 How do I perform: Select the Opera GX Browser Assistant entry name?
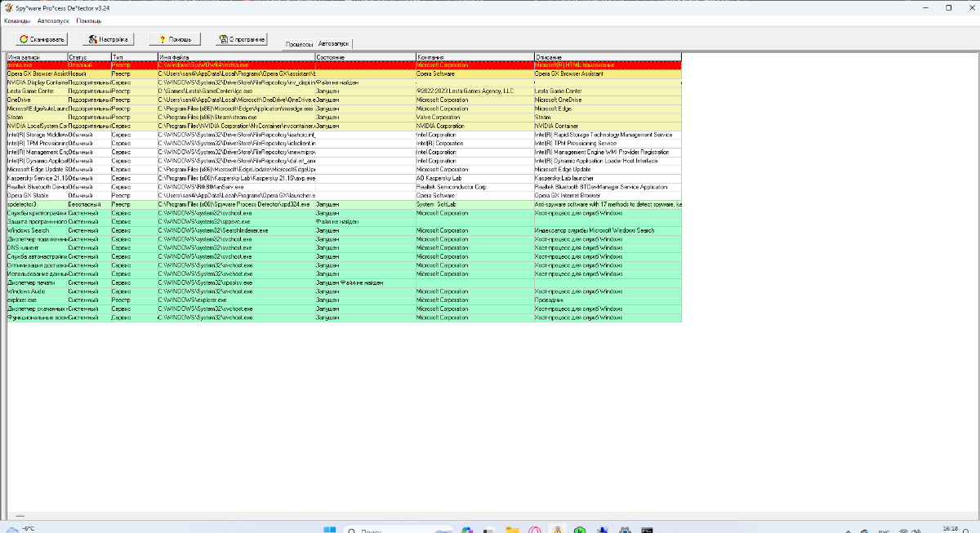click(37, 73)
